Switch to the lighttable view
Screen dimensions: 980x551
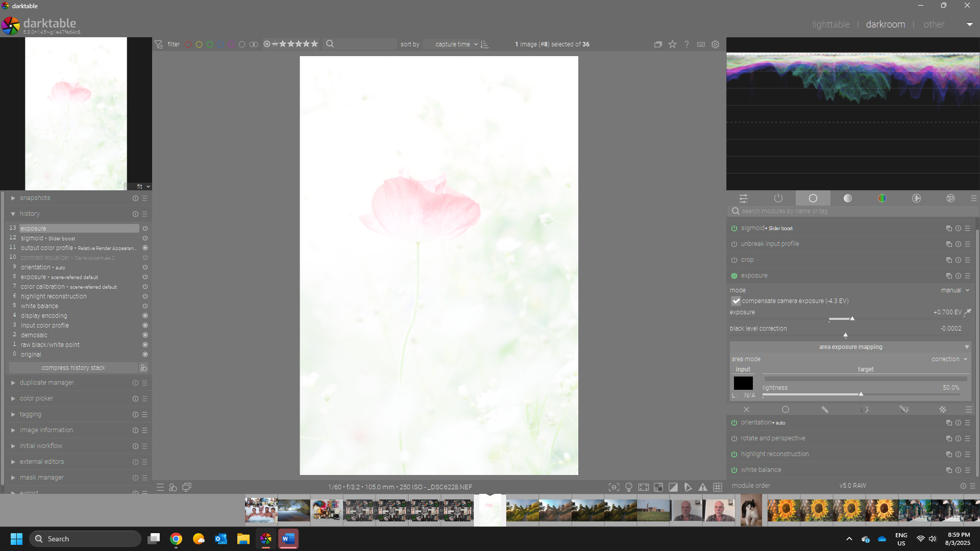click(831, 24)
